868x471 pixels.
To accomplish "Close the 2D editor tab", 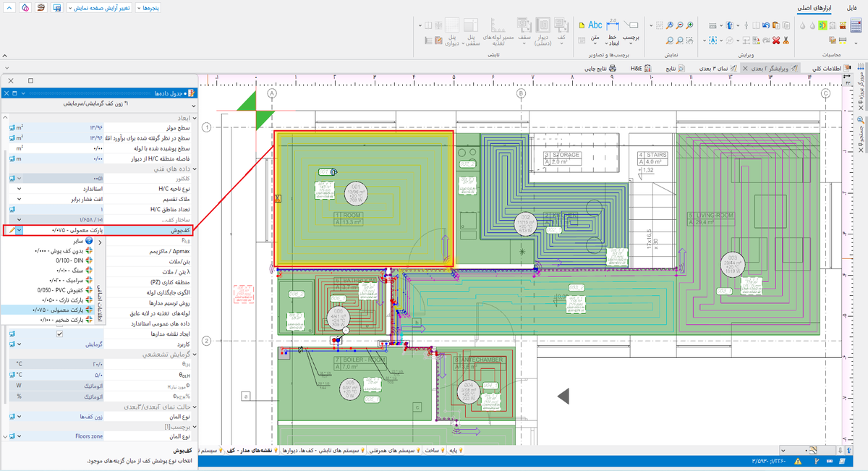I will tap(744, 68).
